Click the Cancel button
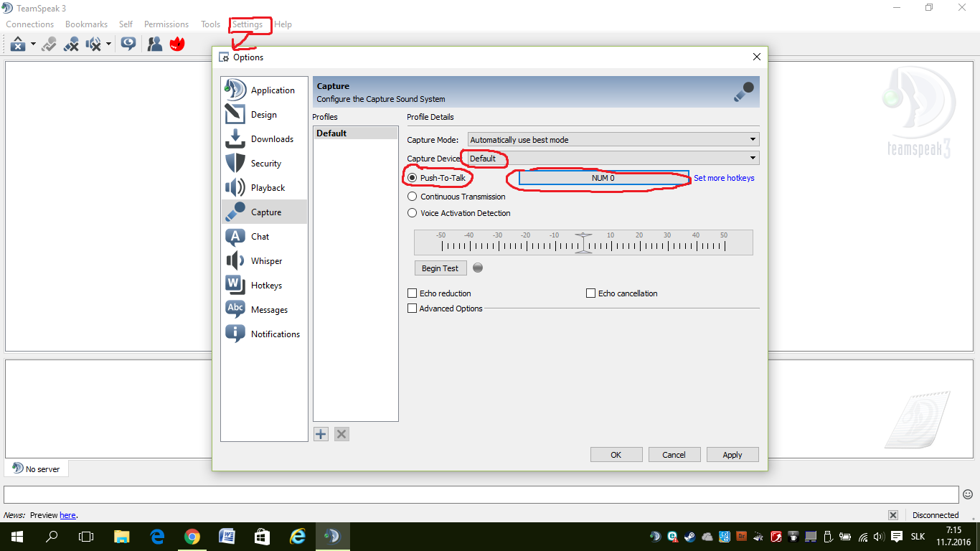Screen dimensions: 980x551 click(x=674, y=455)
